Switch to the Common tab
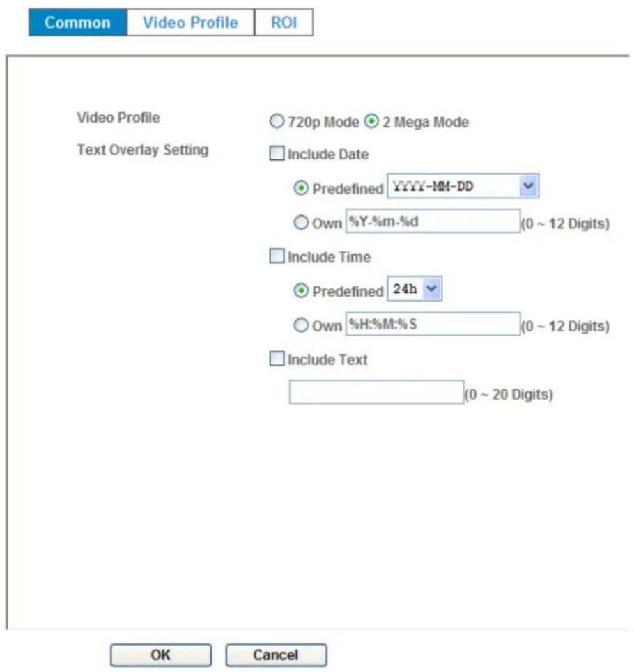Viewport: 634px width, 672px height. point(77,22)
